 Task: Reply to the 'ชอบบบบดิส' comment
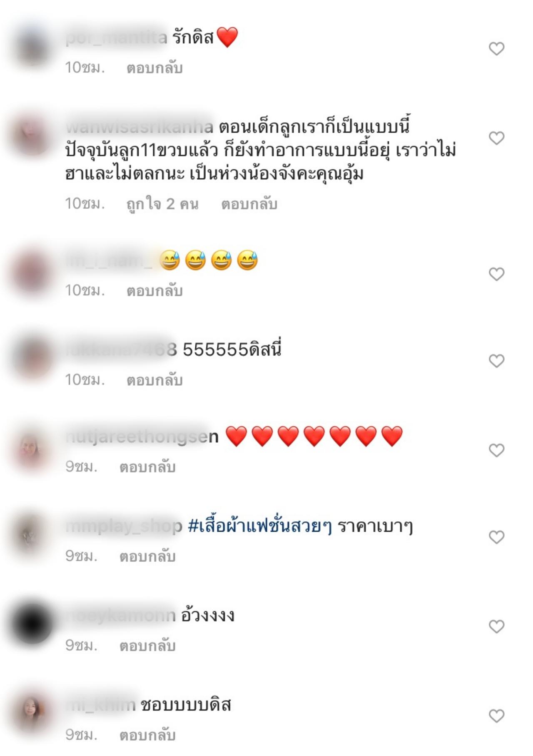pyautogui.click(x=147, y=735)
